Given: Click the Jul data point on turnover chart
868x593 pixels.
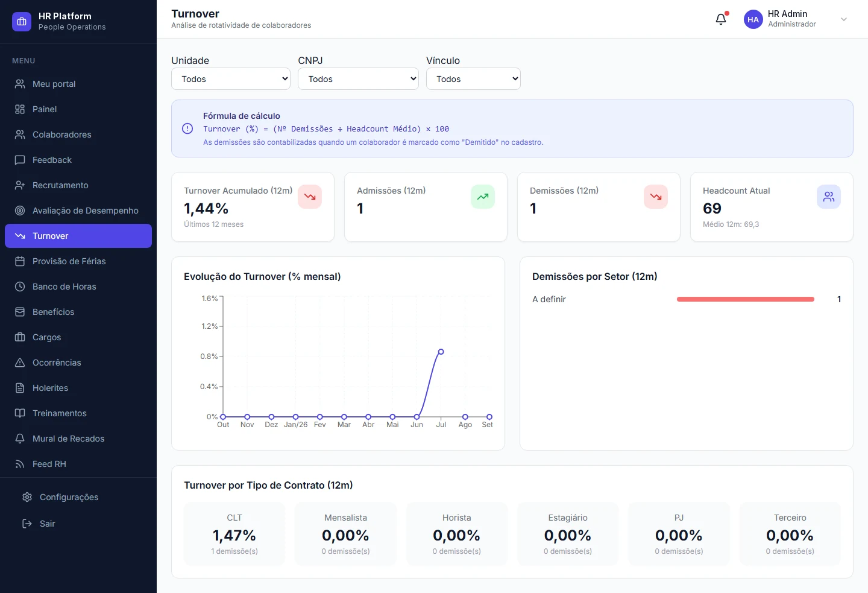Looking at the screenshot, I should 441,352.
